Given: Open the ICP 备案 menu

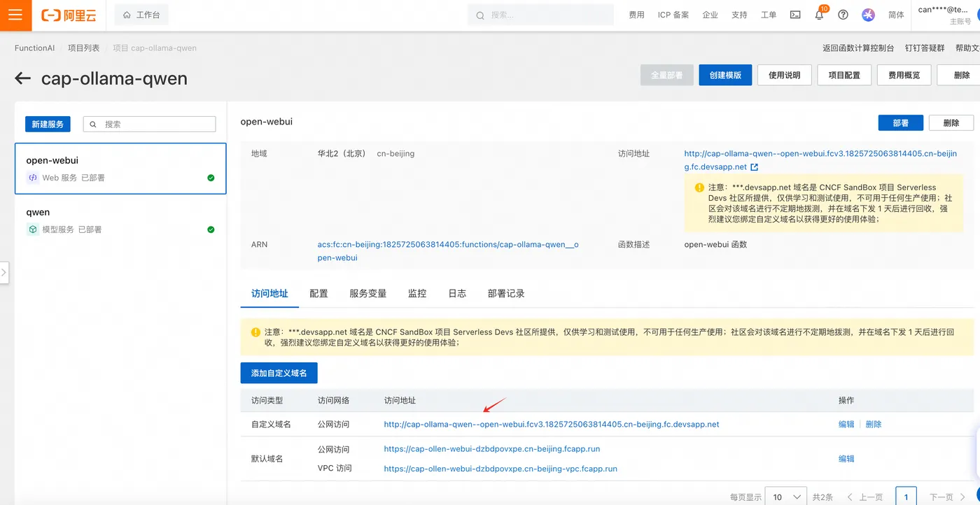Looking at the screenshot, I should [673, 15].
